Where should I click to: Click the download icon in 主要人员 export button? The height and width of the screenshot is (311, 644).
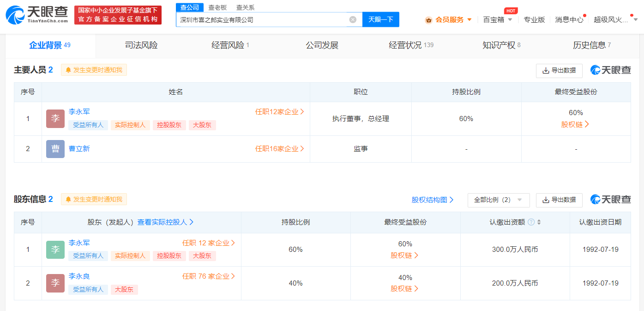tap(546, 71)
